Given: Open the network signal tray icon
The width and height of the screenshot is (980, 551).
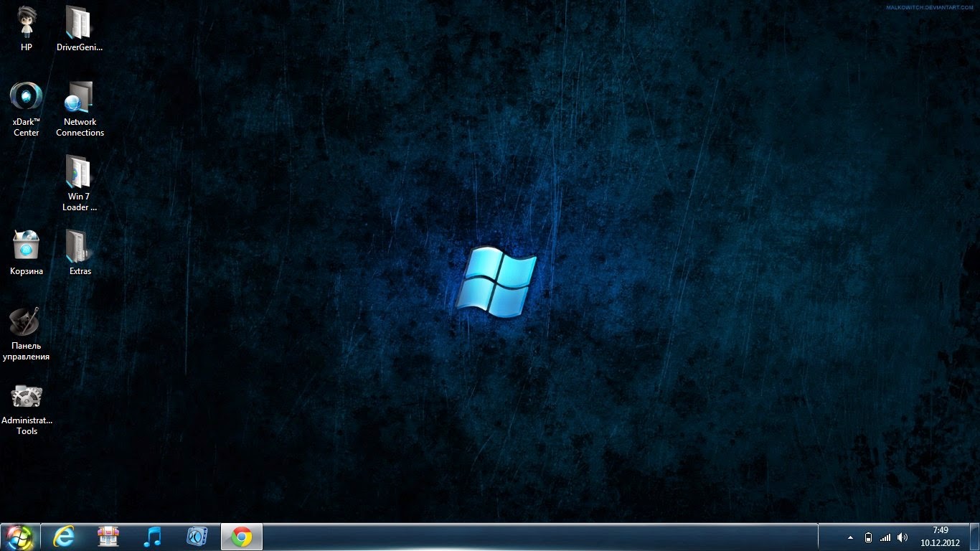Looking at the screenshot, I should pos(885,537).
